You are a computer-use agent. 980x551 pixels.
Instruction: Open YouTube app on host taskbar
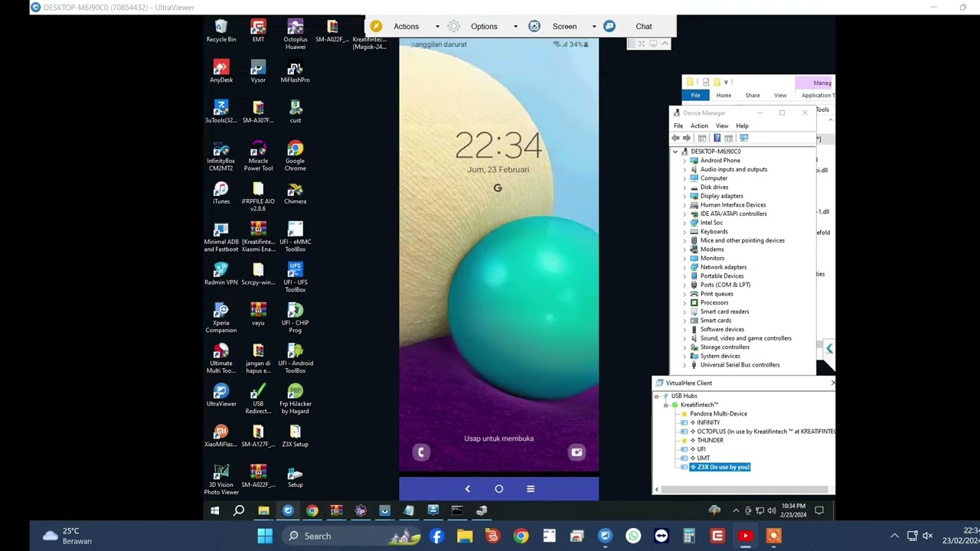pos(745,536)
